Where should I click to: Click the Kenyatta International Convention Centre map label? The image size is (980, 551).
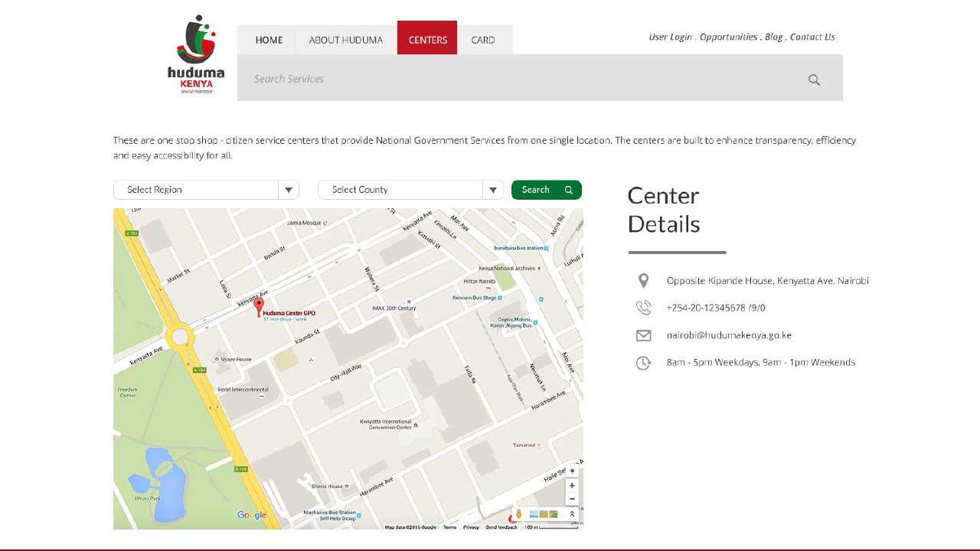(x=387, y=424)
